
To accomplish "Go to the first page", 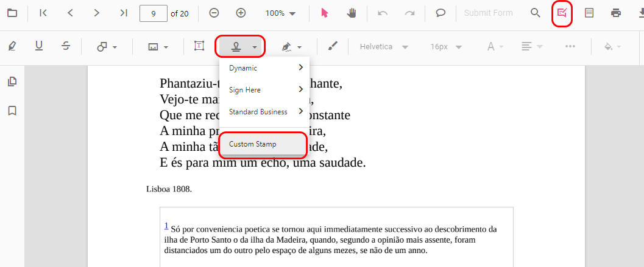I will (x=43, y=13).
